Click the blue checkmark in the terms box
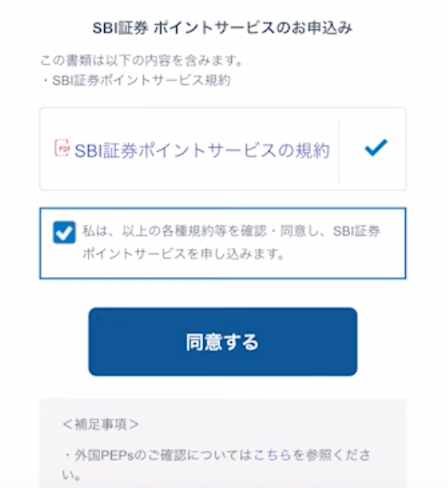Viewport: 448px width, 488px height. (x=376, y=147)
